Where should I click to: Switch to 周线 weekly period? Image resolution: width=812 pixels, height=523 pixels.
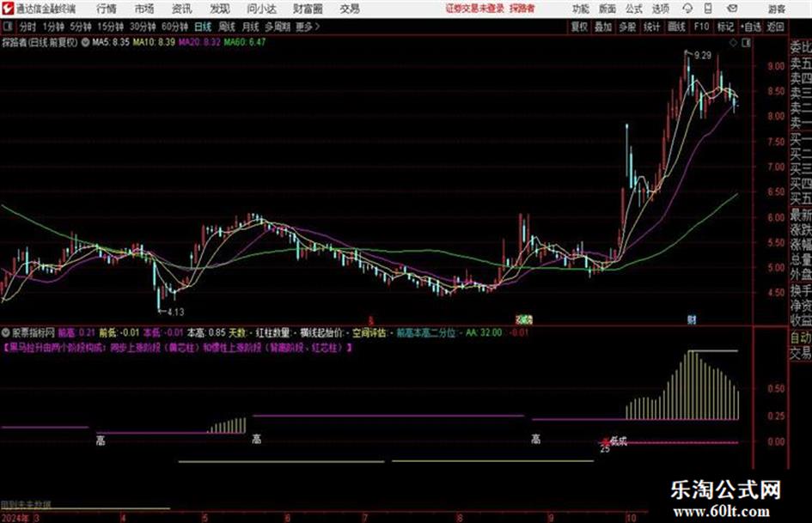click(x=227, y=27)
